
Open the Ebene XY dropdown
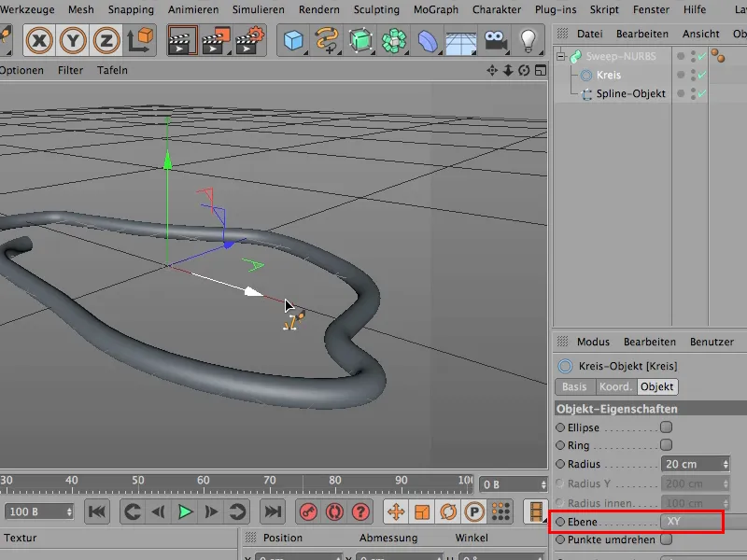click(692, 522)
